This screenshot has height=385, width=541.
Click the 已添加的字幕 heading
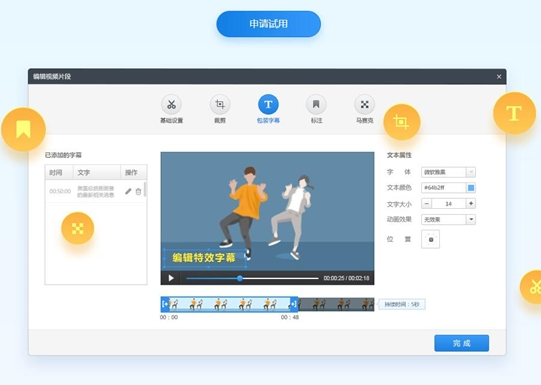(63, 155)
